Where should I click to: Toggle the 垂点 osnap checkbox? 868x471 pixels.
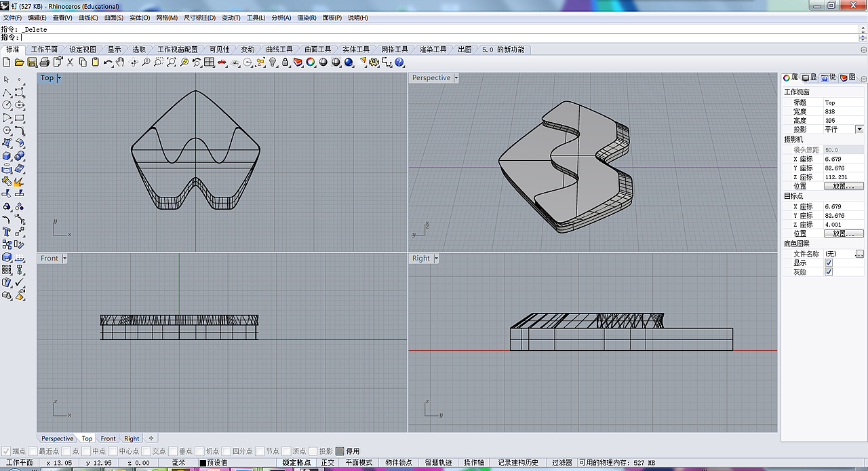(x=173, y=451)
